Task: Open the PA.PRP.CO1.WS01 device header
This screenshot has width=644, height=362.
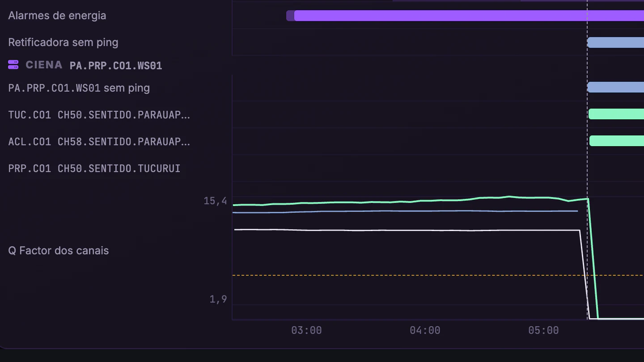Action: [116, 66]
